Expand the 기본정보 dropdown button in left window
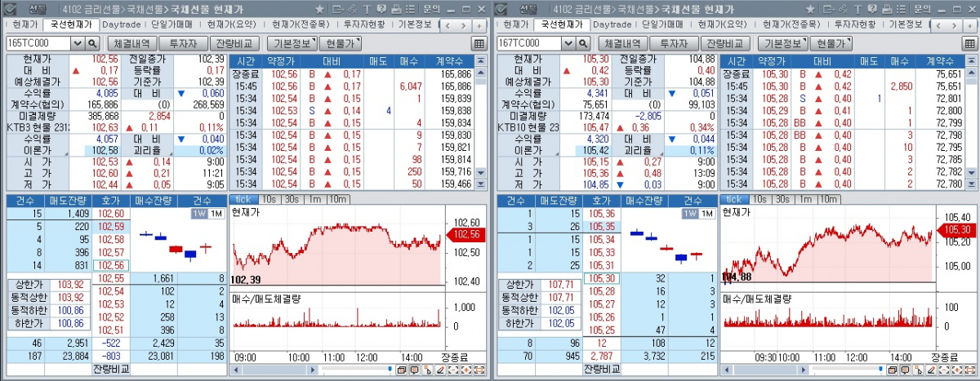Screen dimensions: 980x381 point(293,43)
